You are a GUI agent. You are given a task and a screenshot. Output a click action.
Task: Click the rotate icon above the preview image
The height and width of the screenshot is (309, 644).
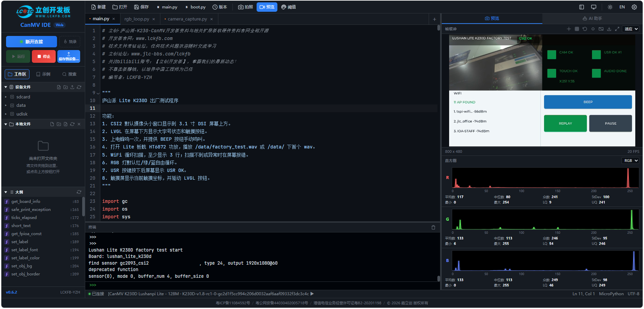[585, 29]
